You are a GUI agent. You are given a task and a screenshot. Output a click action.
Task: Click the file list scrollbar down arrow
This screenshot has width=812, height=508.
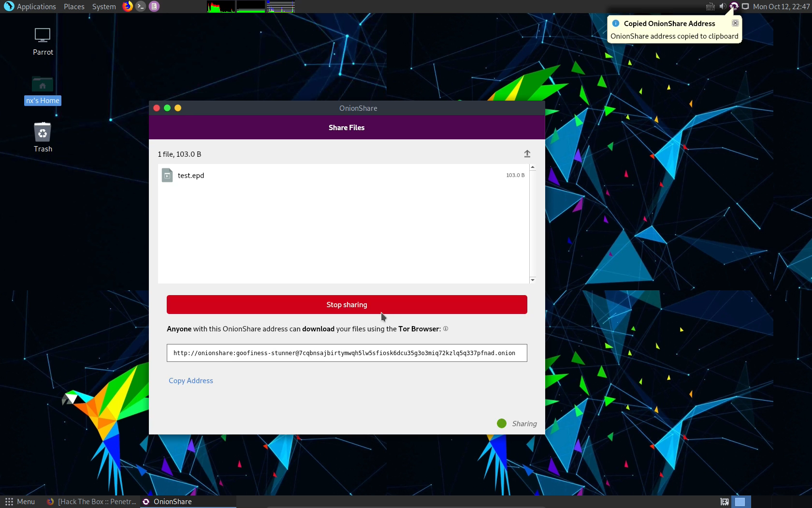pyautogui.click(x=533, y=280)
